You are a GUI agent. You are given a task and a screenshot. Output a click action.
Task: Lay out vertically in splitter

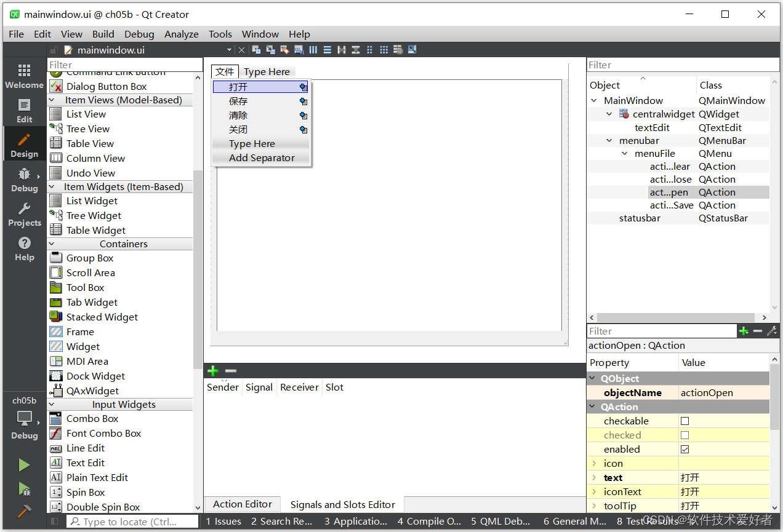[x=355, y=50]
